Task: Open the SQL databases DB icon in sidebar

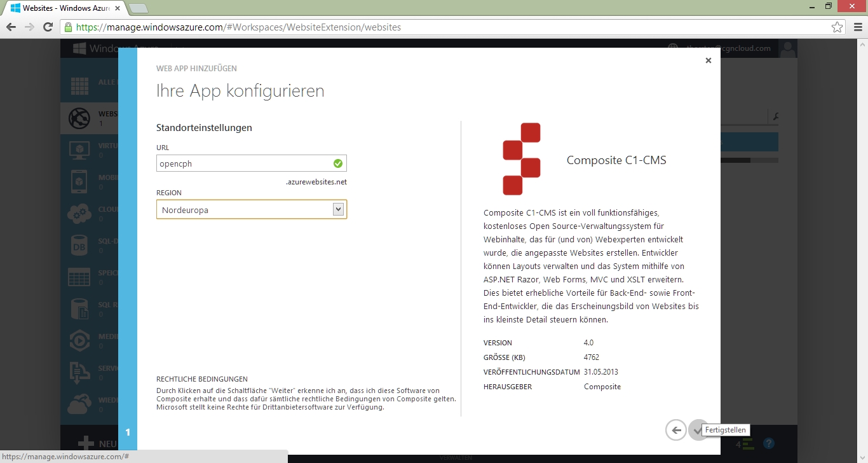Action: (x=80, y=245)
